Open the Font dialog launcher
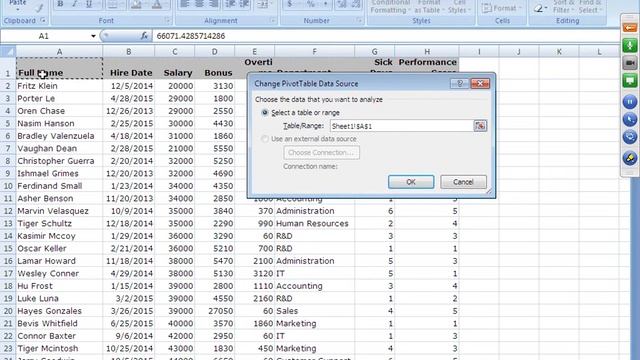This screenshot has width=640, height=360. 167,20
